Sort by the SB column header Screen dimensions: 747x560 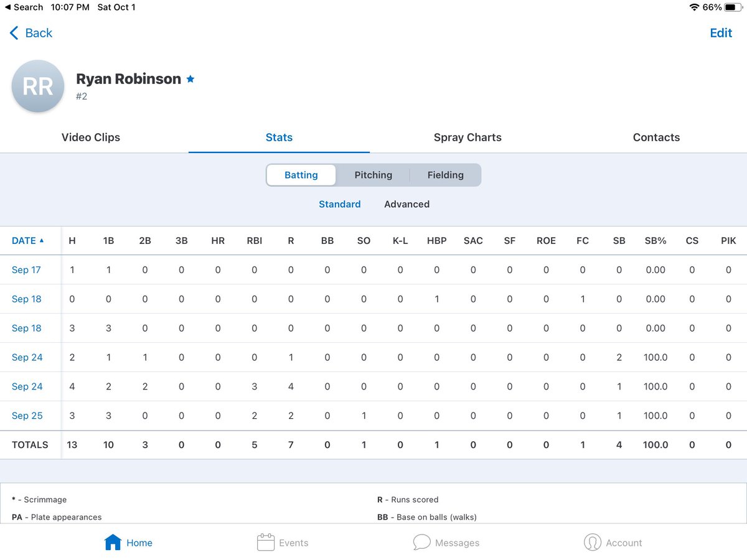(x=619, y=241)
